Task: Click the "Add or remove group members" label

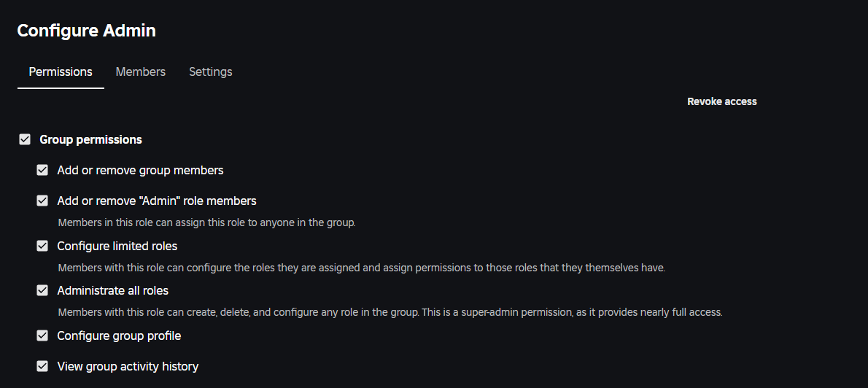Action: 140,171
